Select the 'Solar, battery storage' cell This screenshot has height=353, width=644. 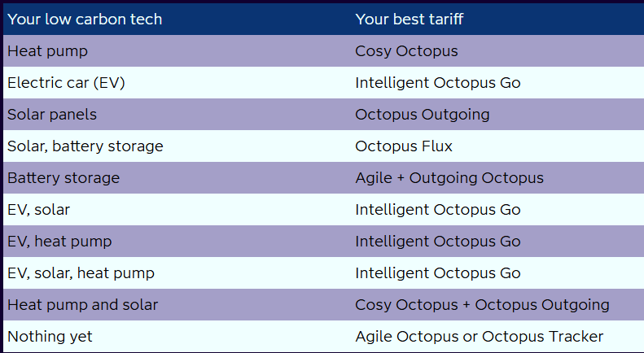pos(85,146)
